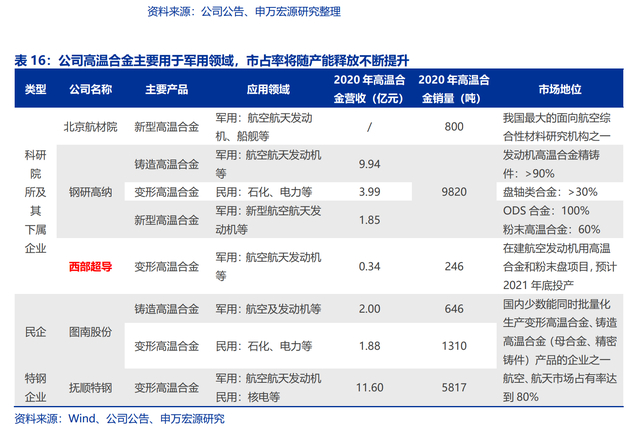Image resolution: width=640 pixels, height=426 pixels.
Task: Select the red company name '西部超导'
Action: 90,266
